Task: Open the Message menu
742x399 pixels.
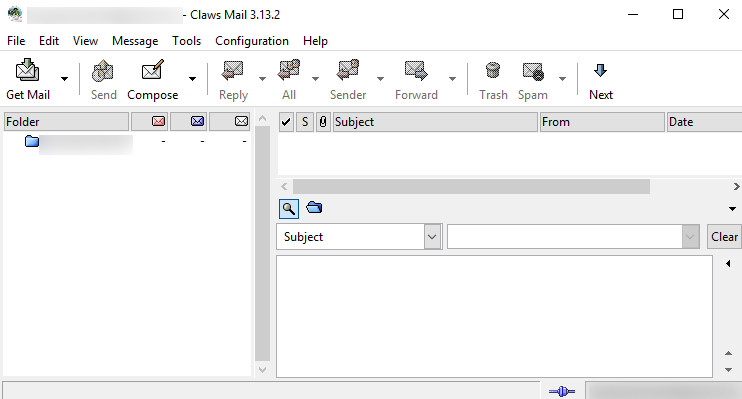Action: pyautogui.click(x=135, y=41)
